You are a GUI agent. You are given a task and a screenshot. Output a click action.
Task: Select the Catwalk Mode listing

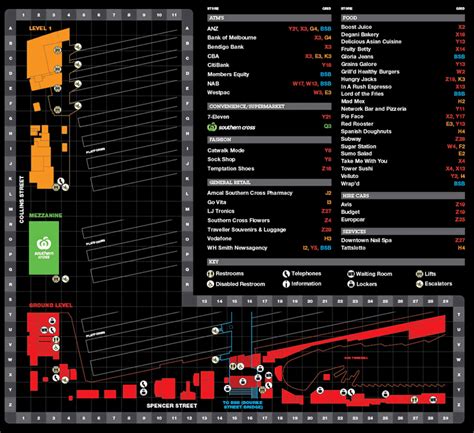pos(269,150)
